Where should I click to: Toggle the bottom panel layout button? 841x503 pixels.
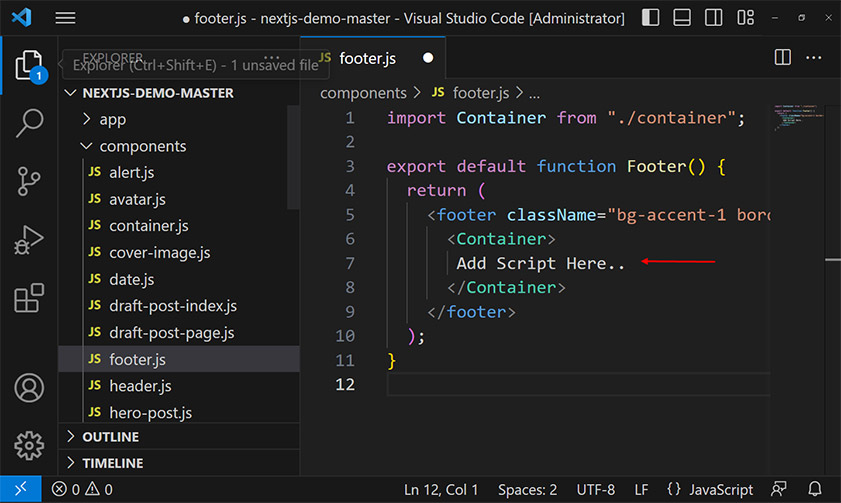682,18
